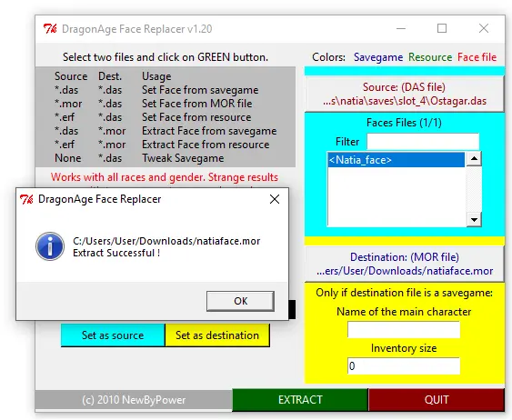The height and width of the screenshot is (420, 512).
Task: Click the green EXTRACT button
Action: click(x=300, y=400)
